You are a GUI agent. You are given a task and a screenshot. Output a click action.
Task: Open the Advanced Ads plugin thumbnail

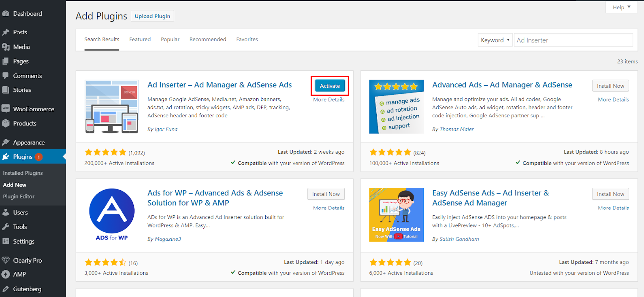pos(397,107)
